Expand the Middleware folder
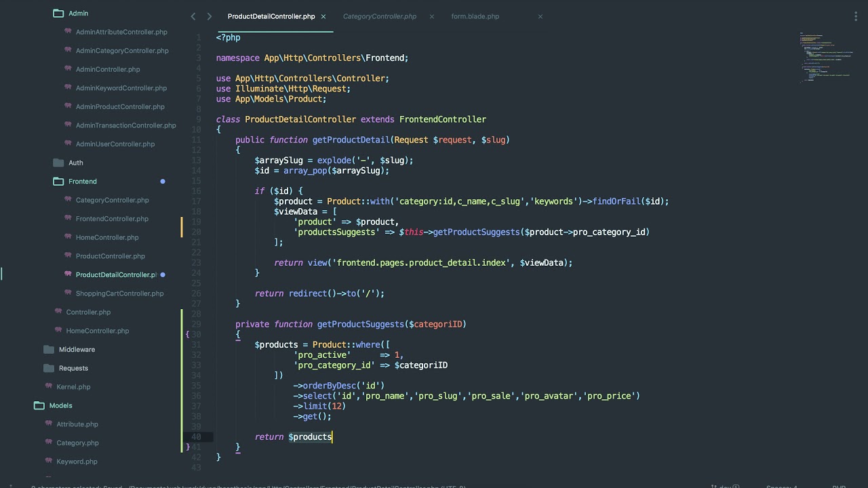The width and height of the screenshot is (868, 488). [x=49, y=350]
